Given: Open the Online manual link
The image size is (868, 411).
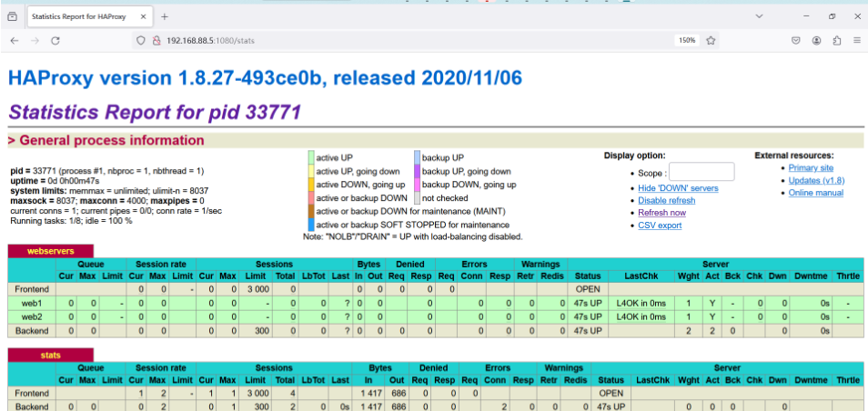Looking at the screenshot, I should (x=815, y=193).
